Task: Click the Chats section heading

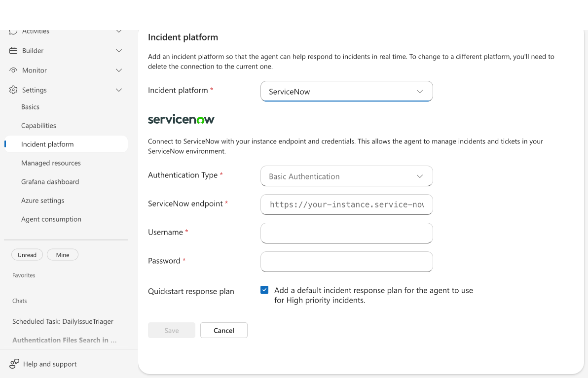Action: (20, 301)
